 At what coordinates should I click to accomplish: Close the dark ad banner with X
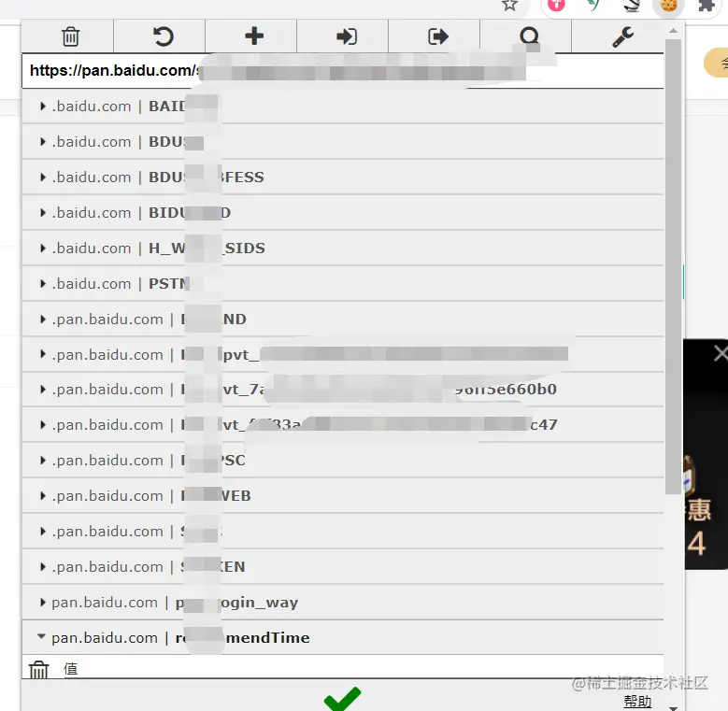721,353
